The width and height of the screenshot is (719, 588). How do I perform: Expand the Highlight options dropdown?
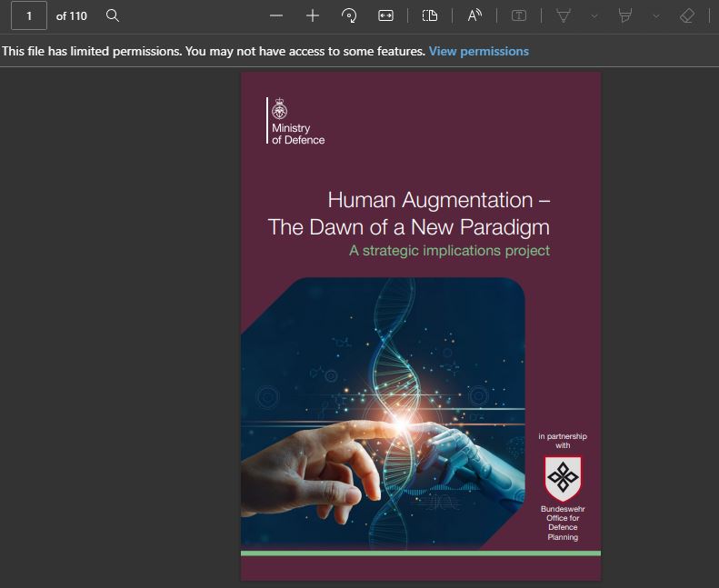(656, 16)
